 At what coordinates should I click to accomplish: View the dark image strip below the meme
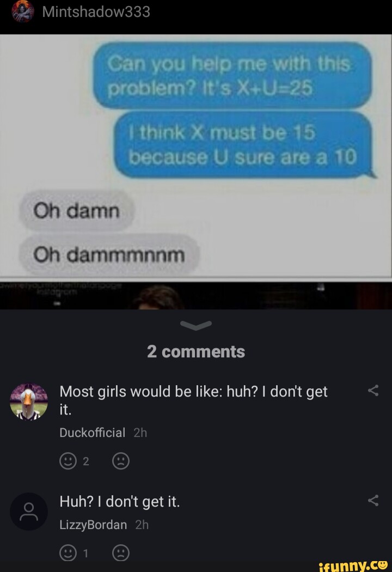pyautogui.click(x=196, y=295)
